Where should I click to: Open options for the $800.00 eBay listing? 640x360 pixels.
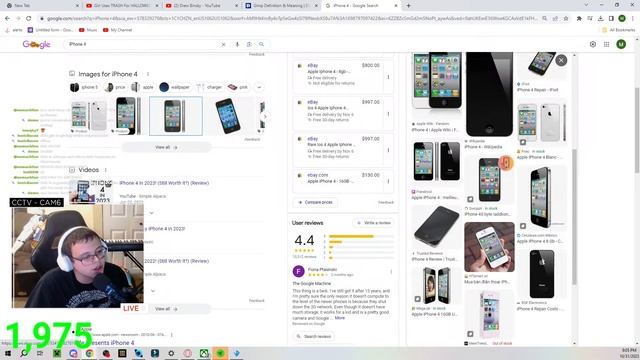click(388, 77)
